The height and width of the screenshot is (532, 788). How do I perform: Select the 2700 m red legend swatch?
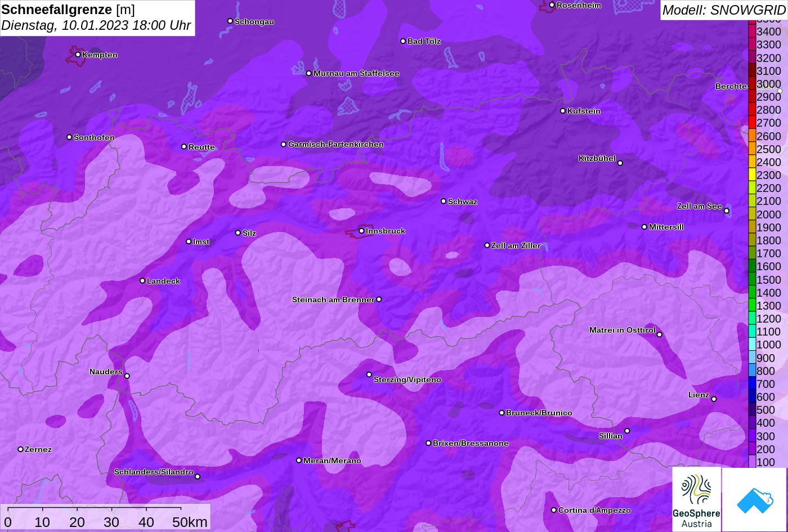coord(752,123)
